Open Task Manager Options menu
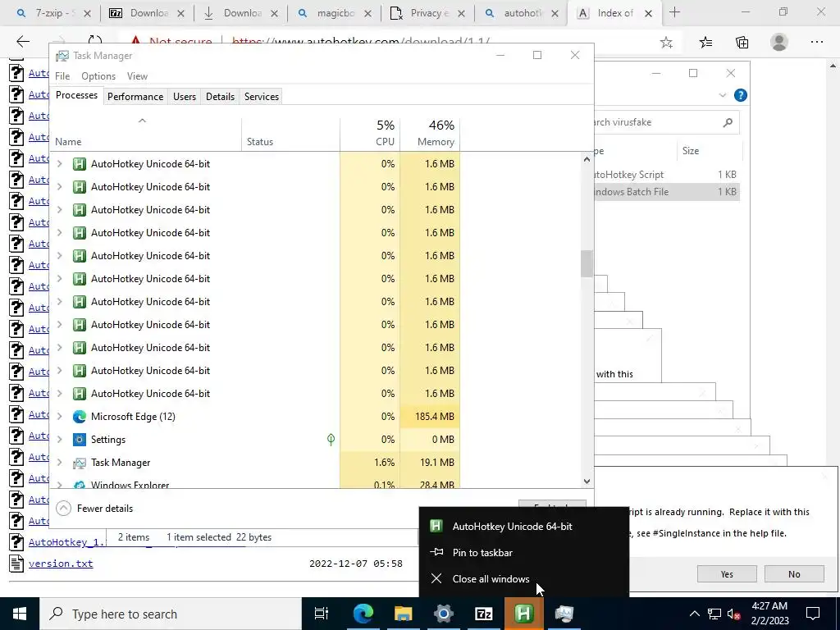Screen dimensions: 840x630 click(98, 76)
